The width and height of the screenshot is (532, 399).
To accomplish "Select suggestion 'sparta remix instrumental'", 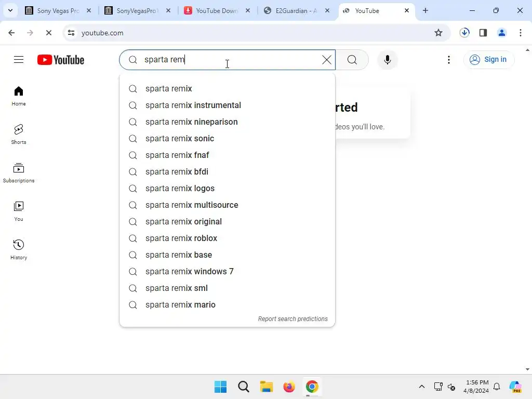I will tap(228, 105).
